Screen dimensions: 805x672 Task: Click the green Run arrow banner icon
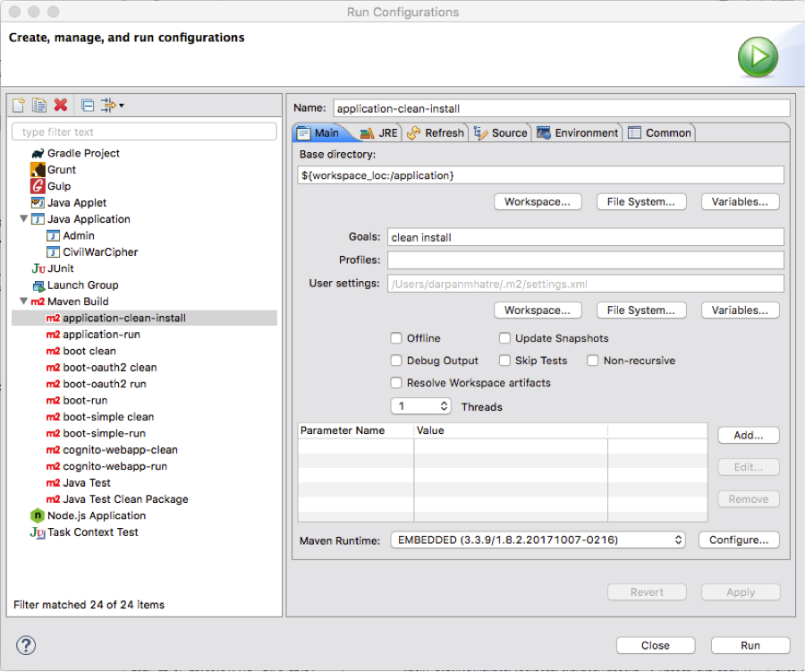758,56
